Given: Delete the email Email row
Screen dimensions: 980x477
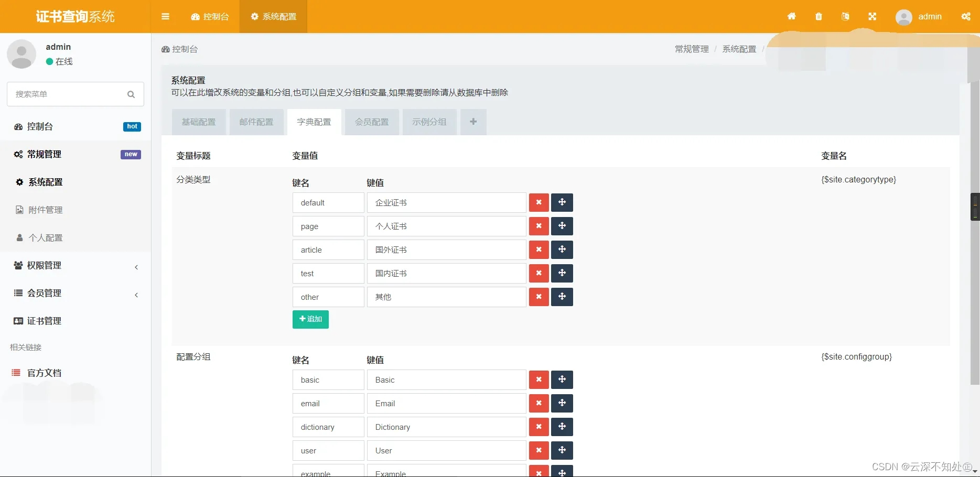Looking at the screenshot, I should (x=539, y=403).
